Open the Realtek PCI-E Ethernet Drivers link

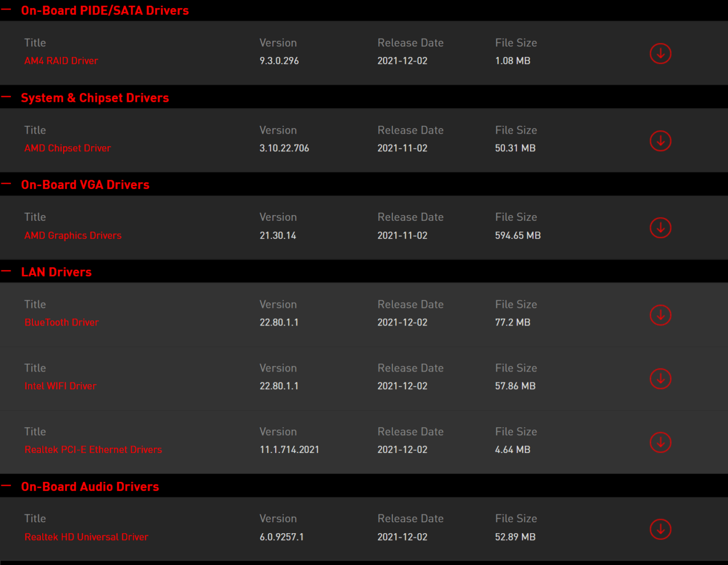93,449
